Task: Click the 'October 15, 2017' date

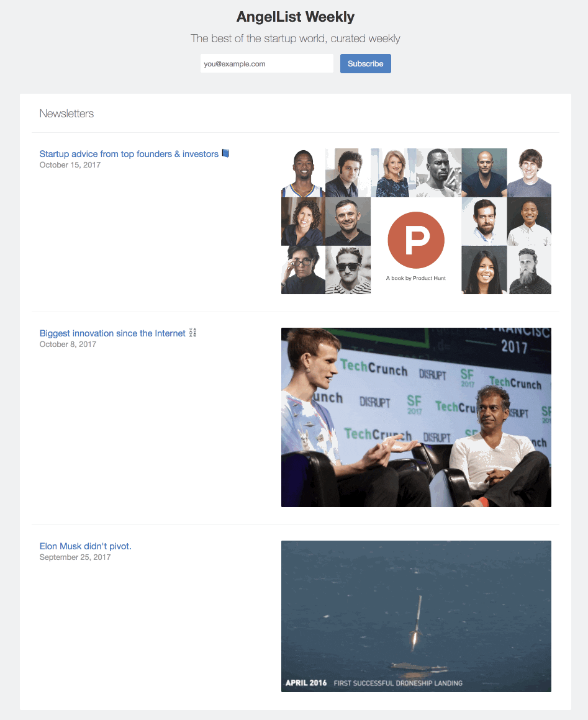Action: (70, 165)
